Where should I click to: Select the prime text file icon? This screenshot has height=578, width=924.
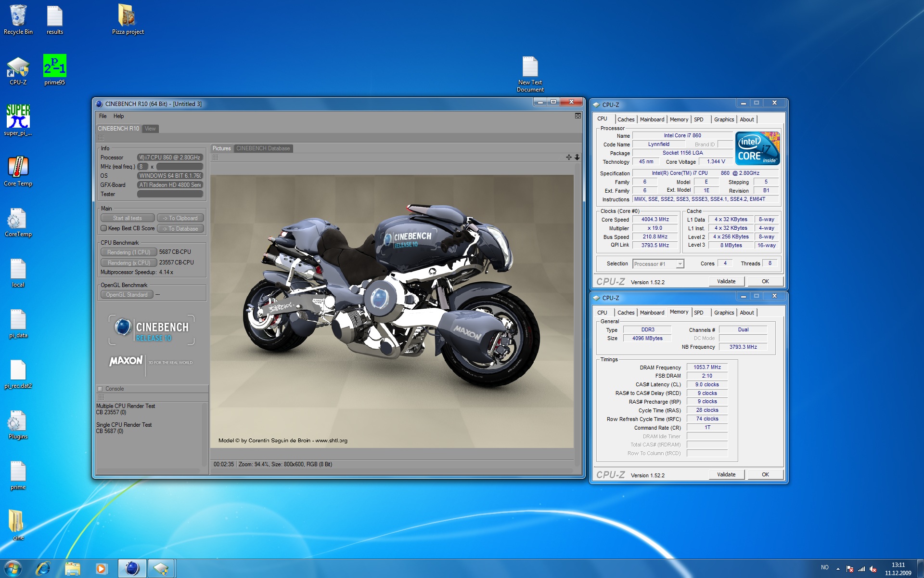[x=18, y=475]
